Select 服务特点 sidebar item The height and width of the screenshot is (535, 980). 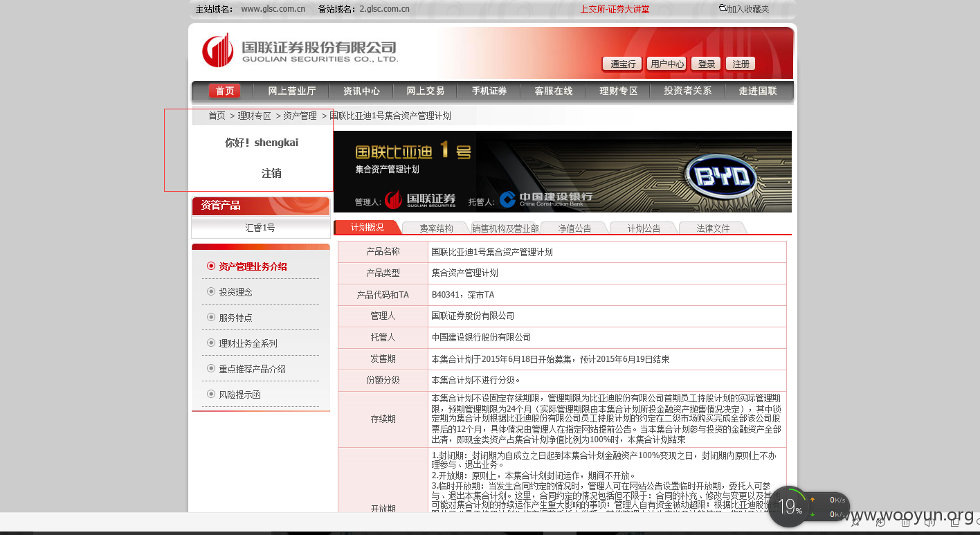point(235,318)
